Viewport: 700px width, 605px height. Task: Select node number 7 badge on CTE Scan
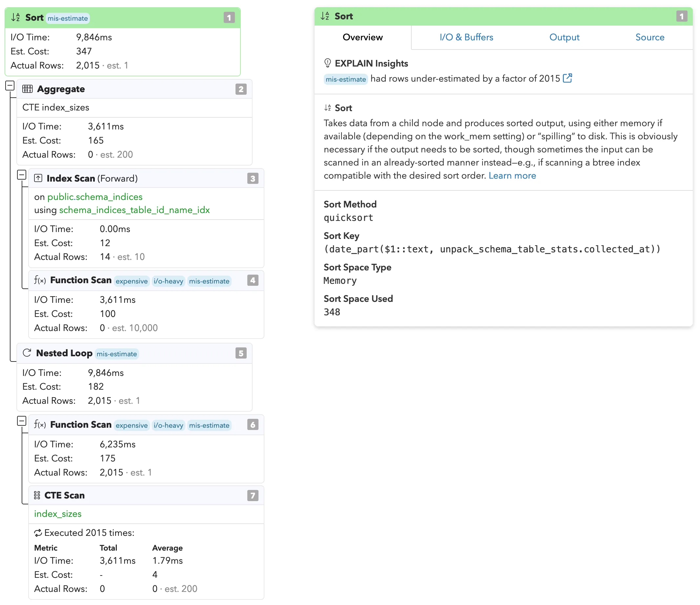pyautogui.click(x=252, y=496)
